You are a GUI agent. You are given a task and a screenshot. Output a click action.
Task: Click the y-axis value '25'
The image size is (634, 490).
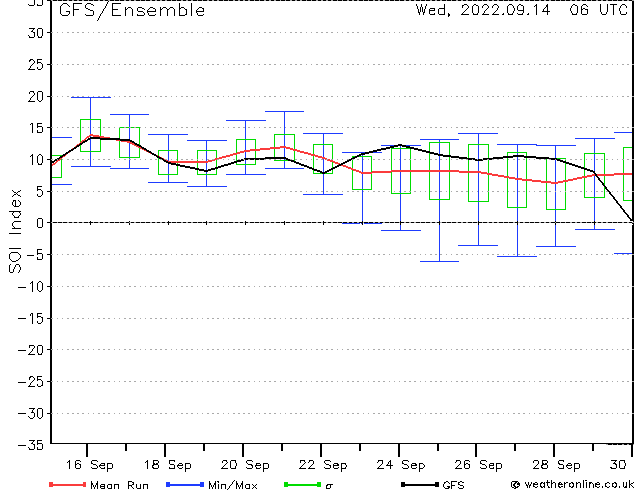(x=35, y=64)
